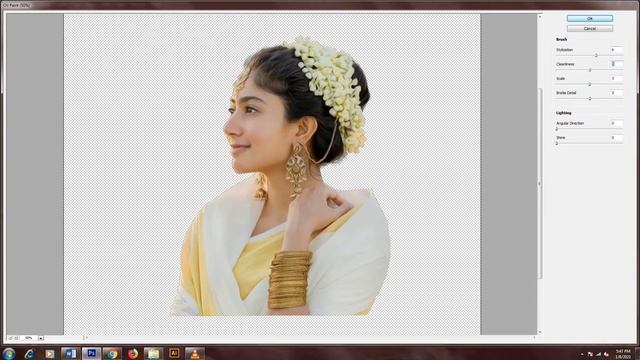Open the Action Center flag tray icon
The image size is (640, 360).
click(591, 354)
